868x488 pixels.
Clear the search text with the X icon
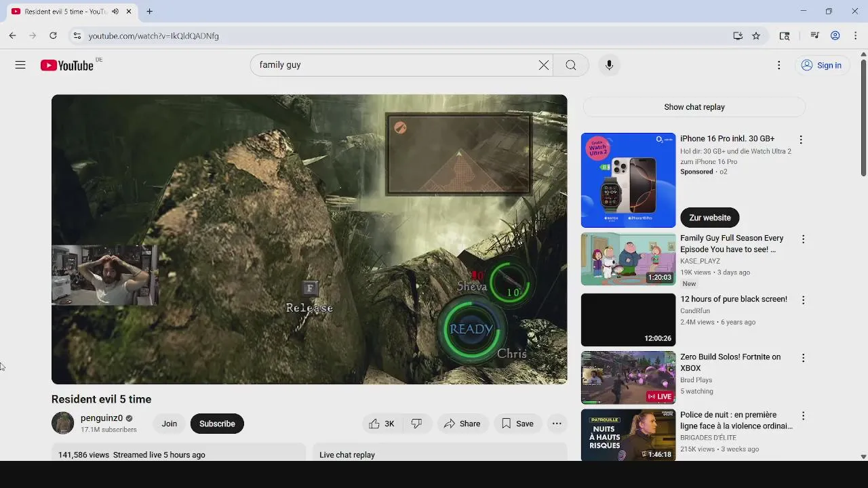(x=544, y=65)
